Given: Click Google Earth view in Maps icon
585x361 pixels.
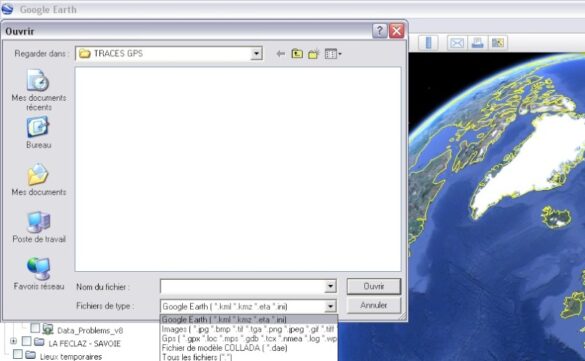Looking at the screenshot, I should tap(498, 43).
